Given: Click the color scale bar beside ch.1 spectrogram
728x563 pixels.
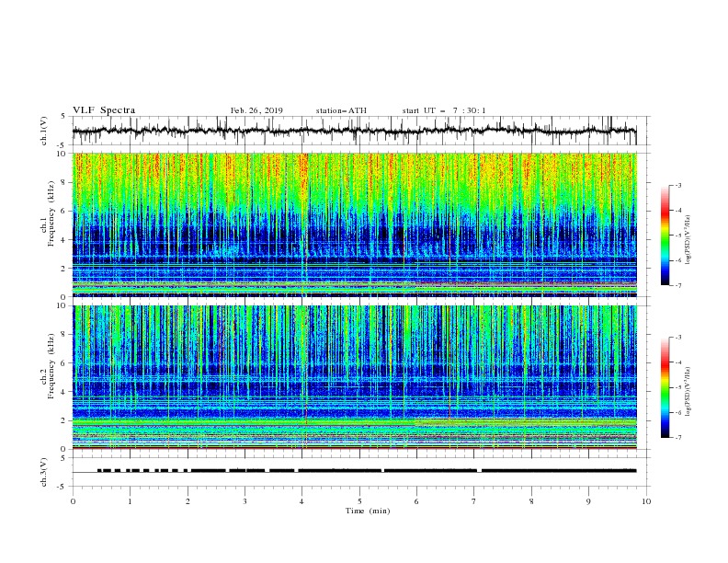Looking at the screenshot, I should [665, 236].
